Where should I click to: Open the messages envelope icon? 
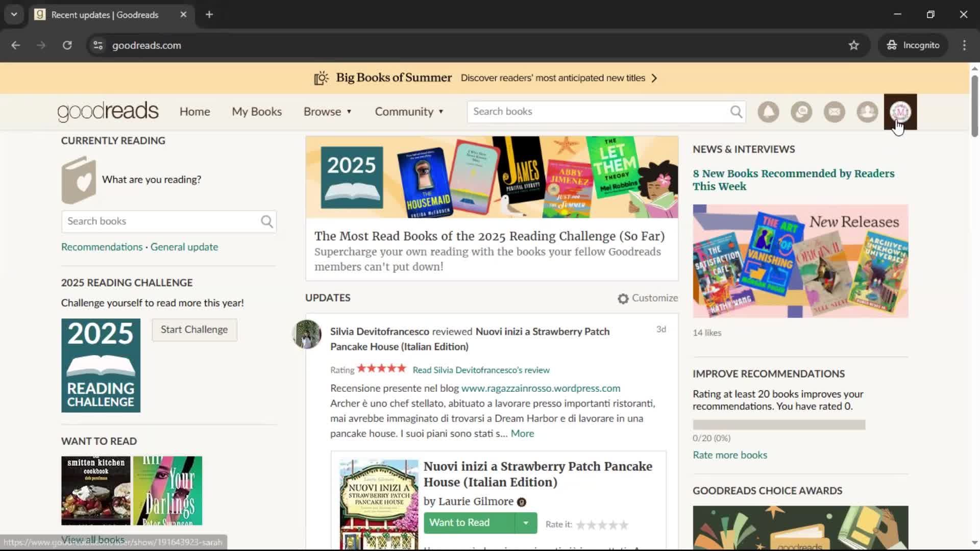click(x=835, y=112)
